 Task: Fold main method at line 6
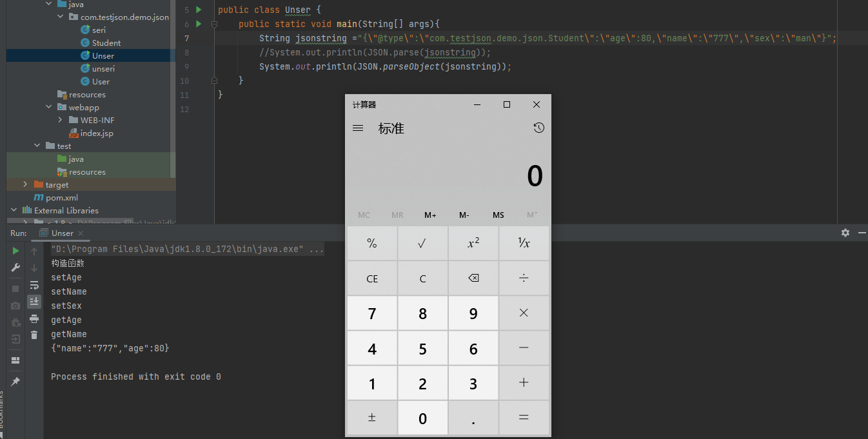215,24
